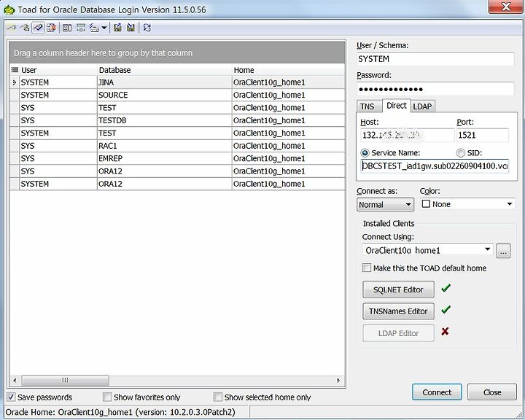The image size is (525, 420).
Task: Click the Password input field
Action: (435, 89)
